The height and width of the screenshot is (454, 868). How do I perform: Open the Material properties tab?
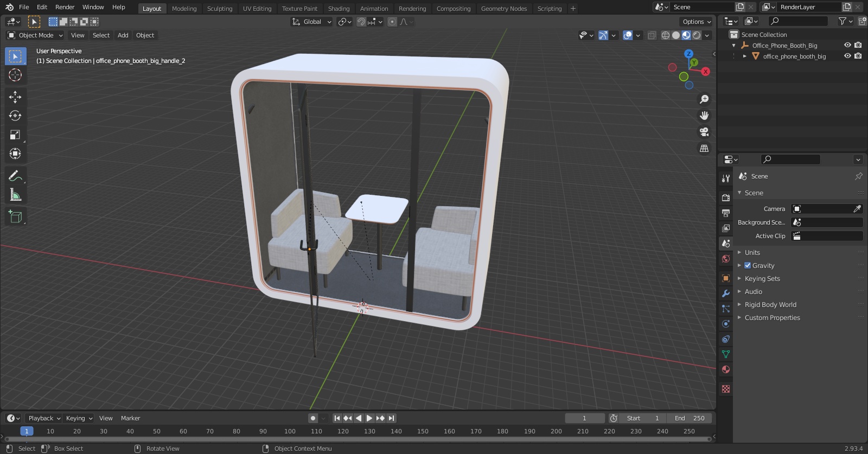pos(725,369)
